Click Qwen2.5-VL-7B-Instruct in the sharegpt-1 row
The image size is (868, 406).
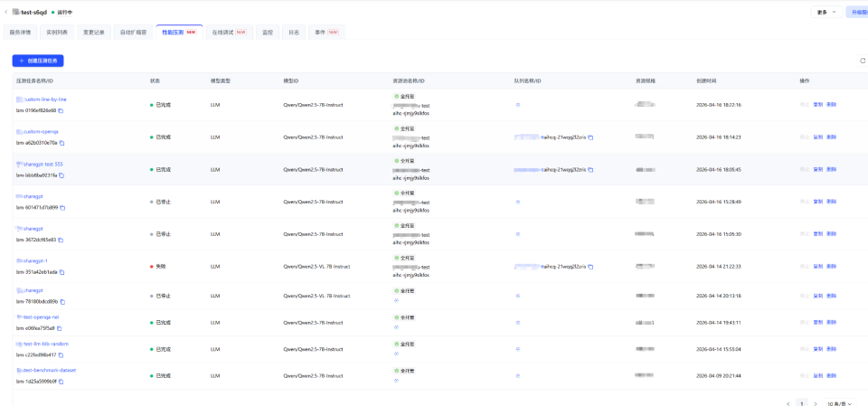(316, 267)
